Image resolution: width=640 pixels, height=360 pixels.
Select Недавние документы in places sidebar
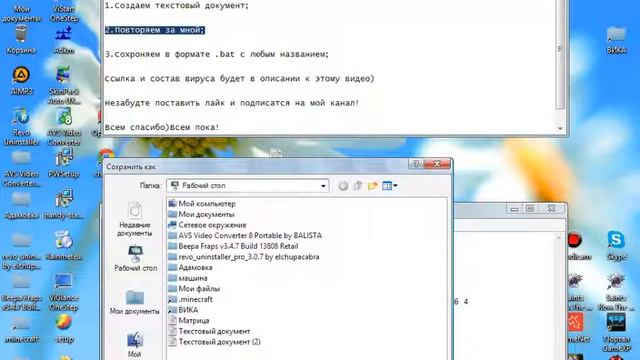[x=135, y=219]
